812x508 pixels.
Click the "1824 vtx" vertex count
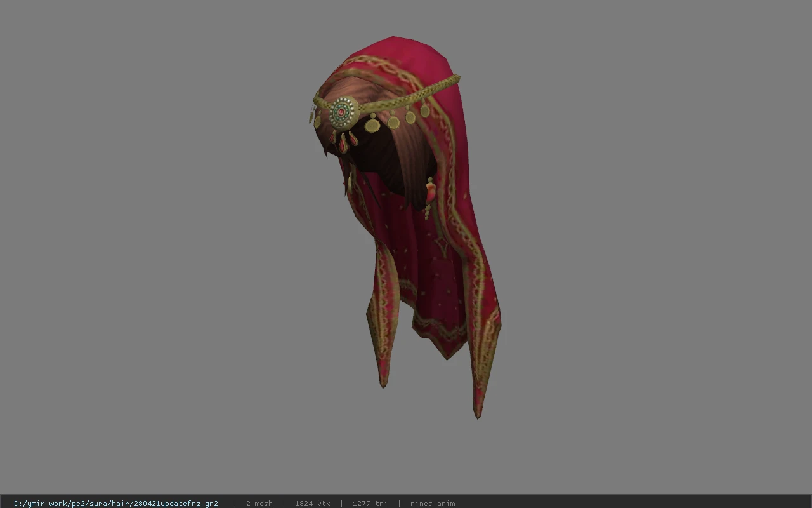pos(313,504)
